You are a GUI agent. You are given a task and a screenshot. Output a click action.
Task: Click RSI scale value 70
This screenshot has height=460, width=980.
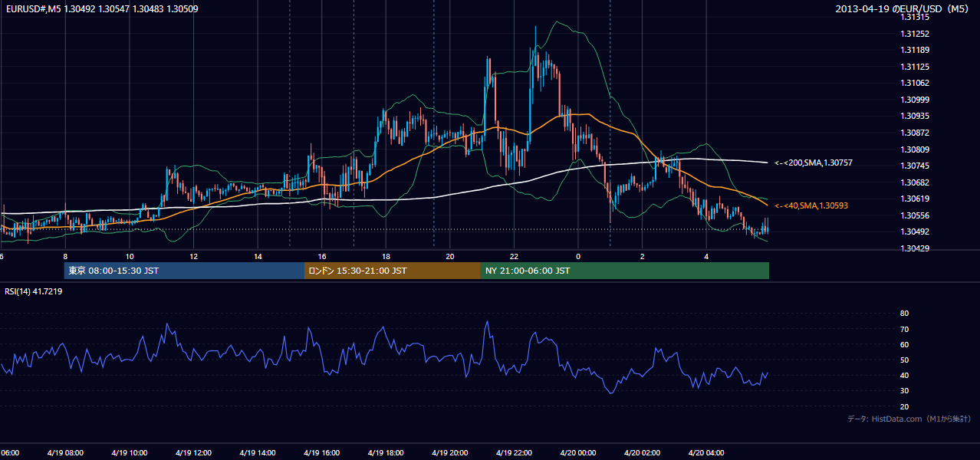904,329
